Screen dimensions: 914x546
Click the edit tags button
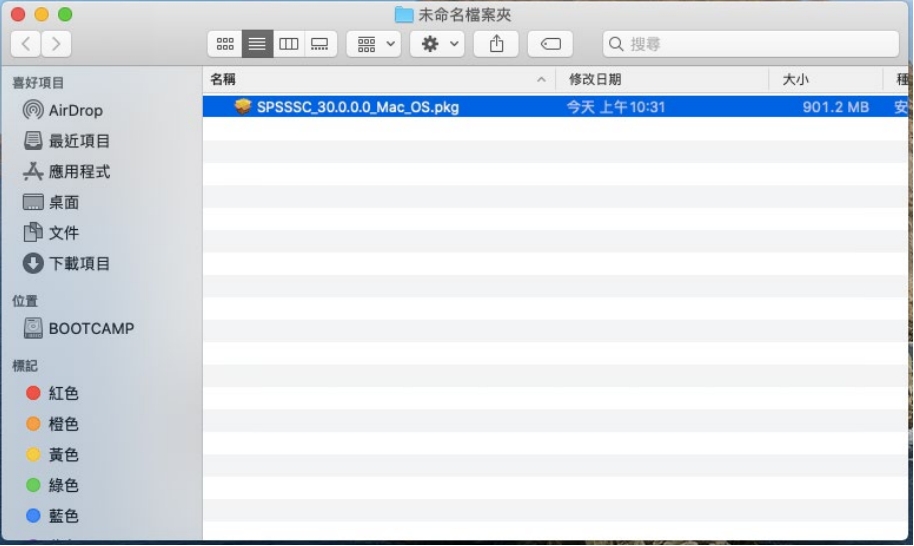tap(550, 44)
